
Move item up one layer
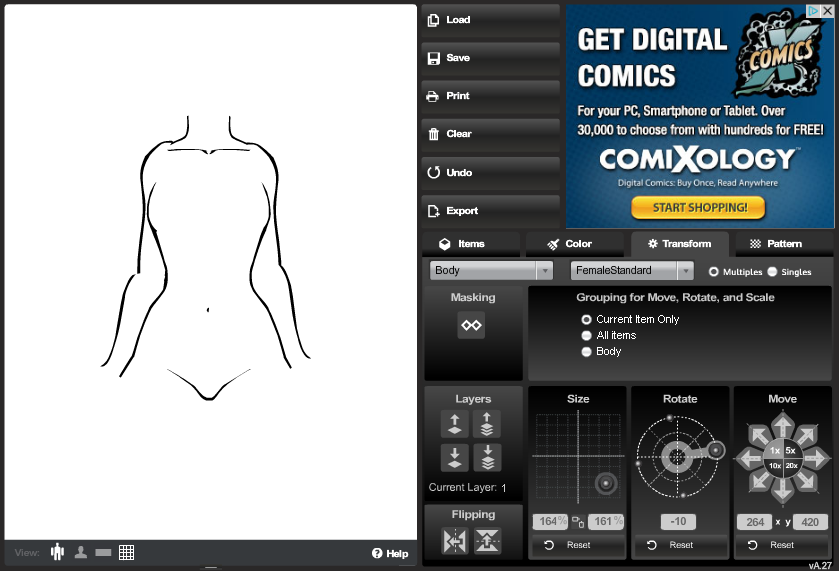click(x=455, y=424)
